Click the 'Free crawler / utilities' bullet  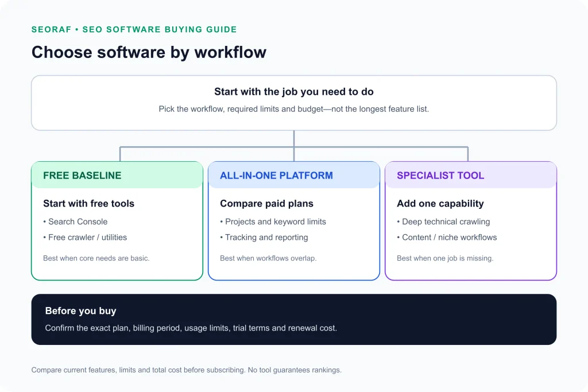coord(85,238)
